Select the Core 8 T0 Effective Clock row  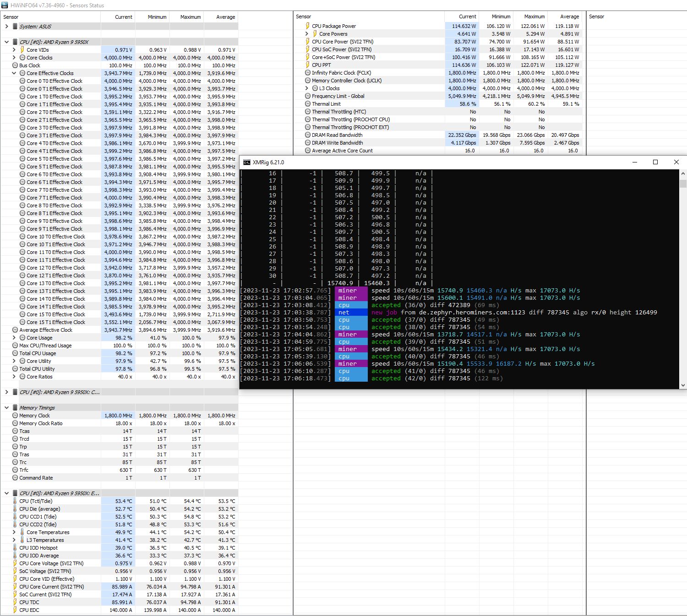tap(119, 205)
